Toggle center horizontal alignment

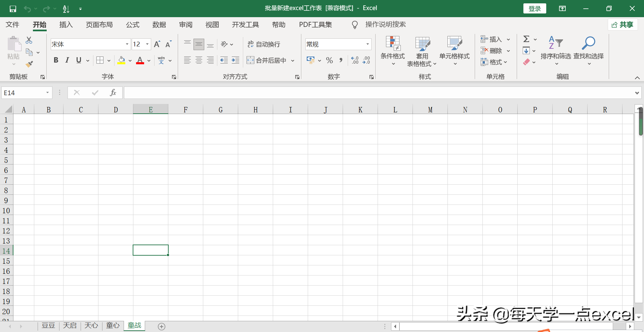coord(199,60)
